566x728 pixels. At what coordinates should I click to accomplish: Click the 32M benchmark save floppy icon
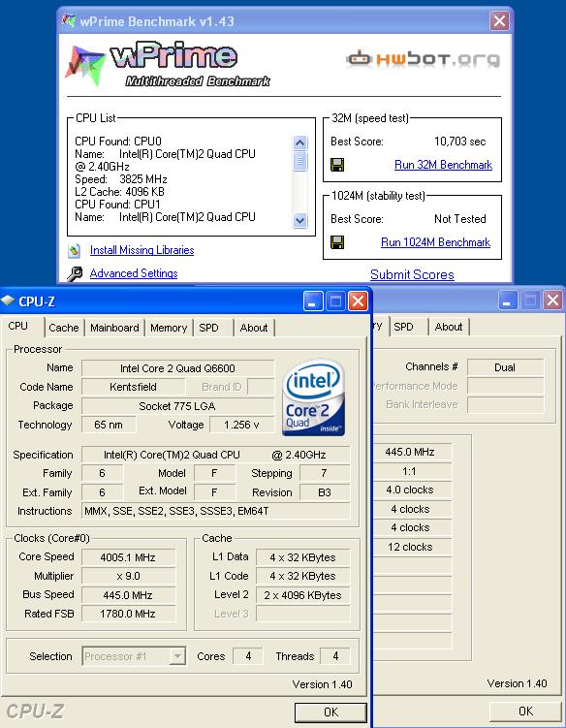click(337, 165)
